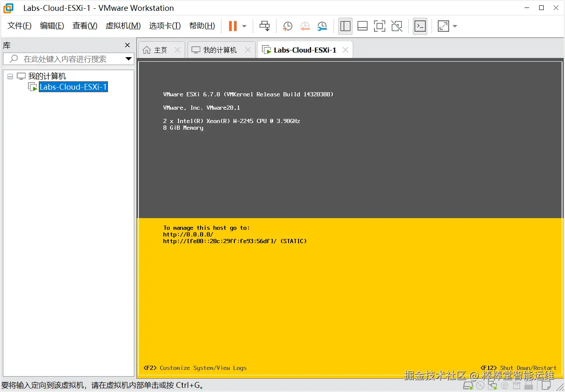Viewport: 565px width, 392px height.
Task: Open the library search filter dropdown
Action: coord(129,59)
